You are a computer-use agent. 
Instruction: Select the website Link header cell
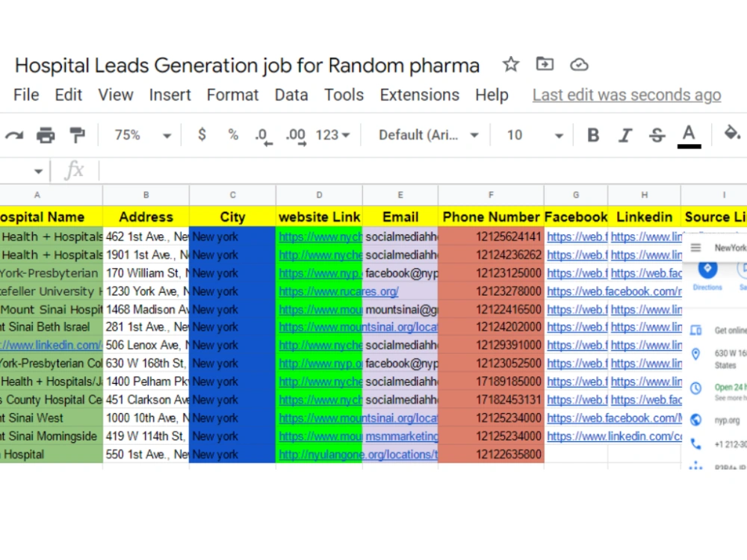coord(319,217)
